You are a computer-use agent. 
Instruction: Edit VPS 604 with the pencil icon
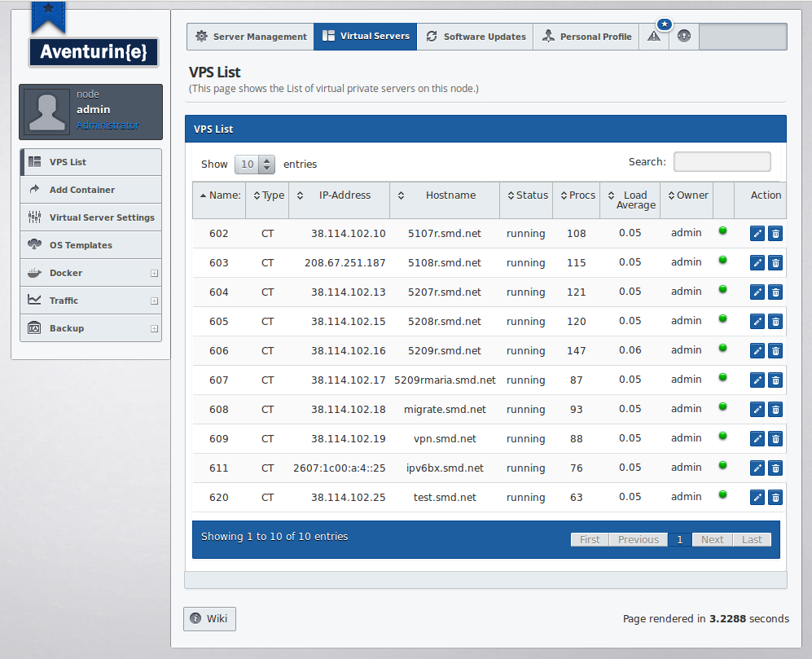pyautogui.click(x=757, y=292)
